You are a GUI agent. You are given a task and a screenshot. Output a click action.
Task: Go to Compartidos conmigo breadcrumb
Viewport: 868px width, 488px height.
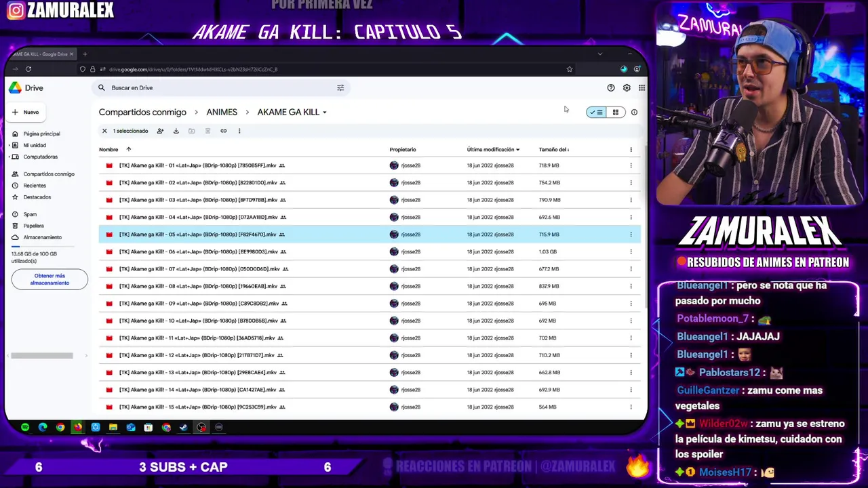142,113
